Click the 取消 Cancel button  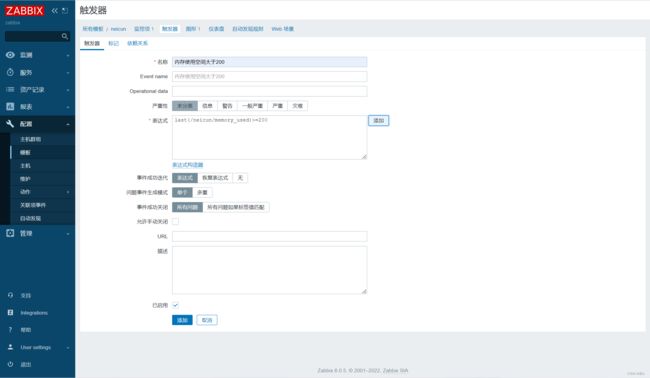[x=207, y=320]
